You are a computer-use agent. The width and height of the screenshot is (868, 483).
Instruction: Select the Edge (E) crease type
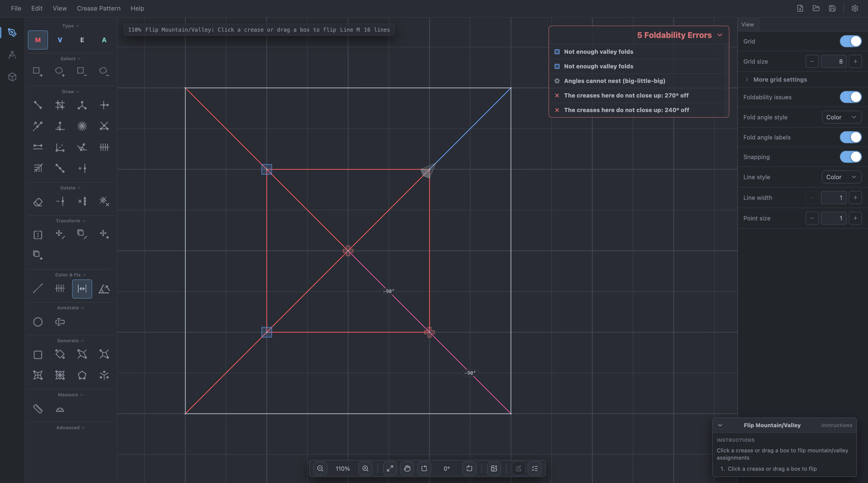click(x=82, y=40)
